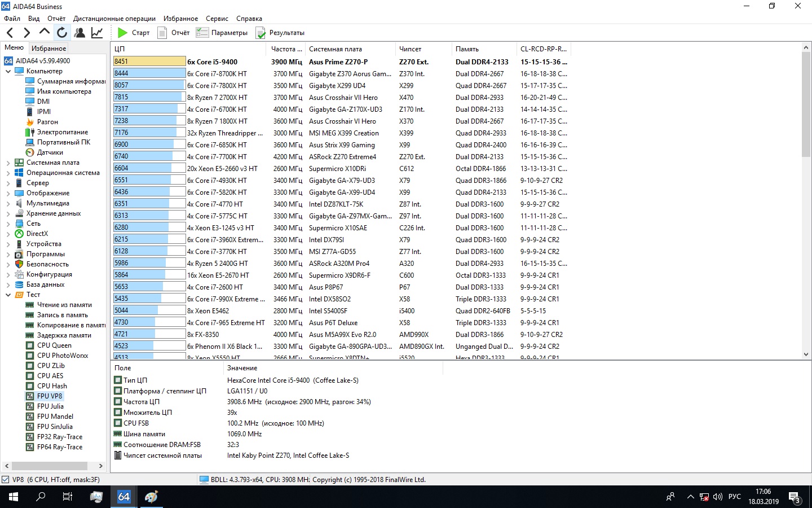812x508 pixels.
Task: Expand the Системная плата node
Action: click(x=8, y=163)
